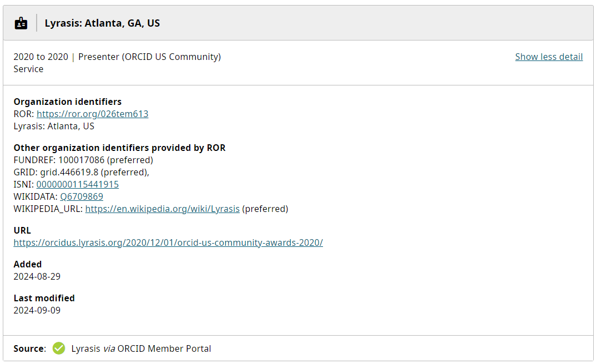This screenshot has height=364, width=596.
Task: Click the briefcase service entry icon
Action: point(21,23)
